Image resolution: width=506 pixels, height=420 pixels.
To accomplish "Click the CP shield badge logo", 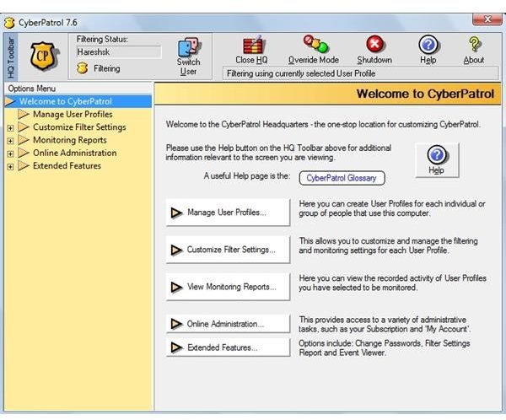I will coord(44,57).
